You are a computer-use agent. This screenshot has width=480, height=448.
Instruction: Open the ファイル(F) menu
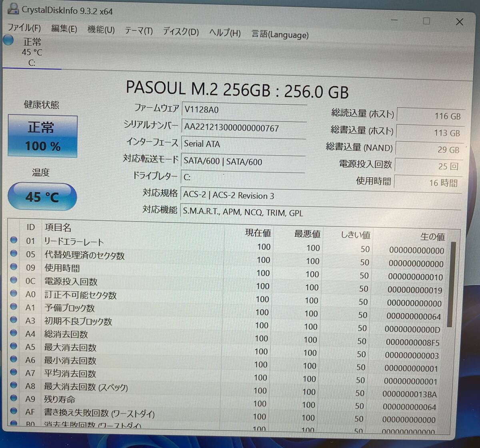tap(24, 28)
